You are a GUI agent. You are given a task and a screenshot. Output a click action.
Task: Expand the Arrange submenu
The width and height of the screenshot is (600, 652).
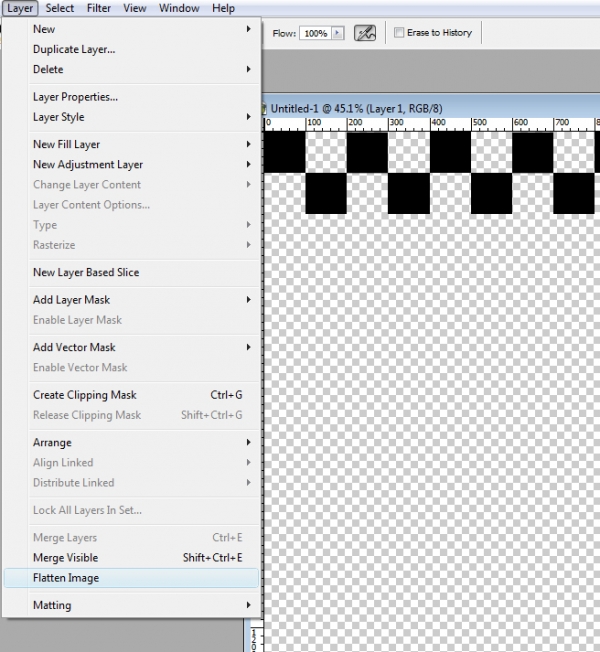131,442
